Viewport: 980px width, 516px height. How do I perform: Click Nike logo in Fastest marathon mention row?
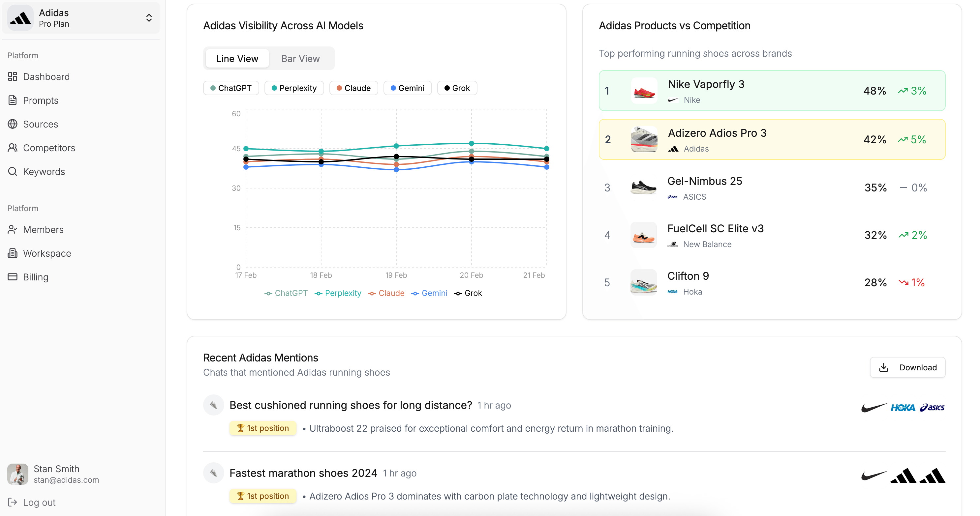pos(873,475)
